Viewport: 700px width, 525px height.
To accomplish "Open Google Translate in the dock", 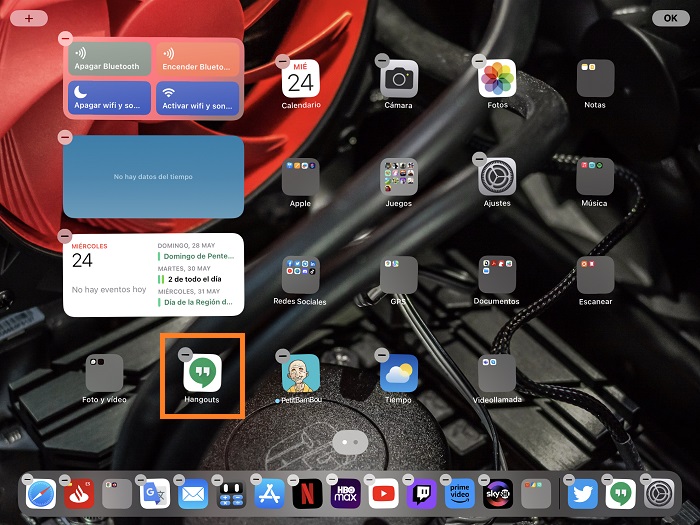I will tap(155, 494).
